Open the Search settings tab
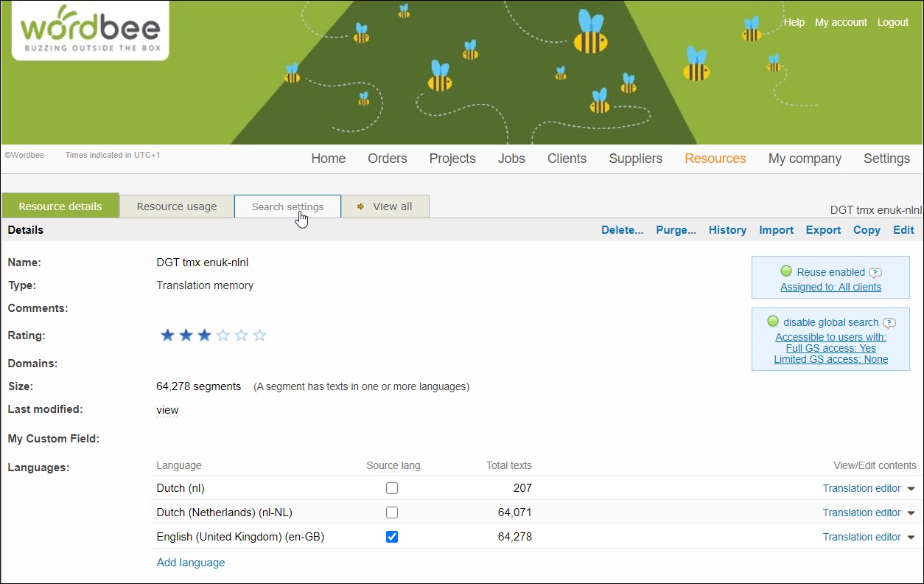 (x=287, y=206)
